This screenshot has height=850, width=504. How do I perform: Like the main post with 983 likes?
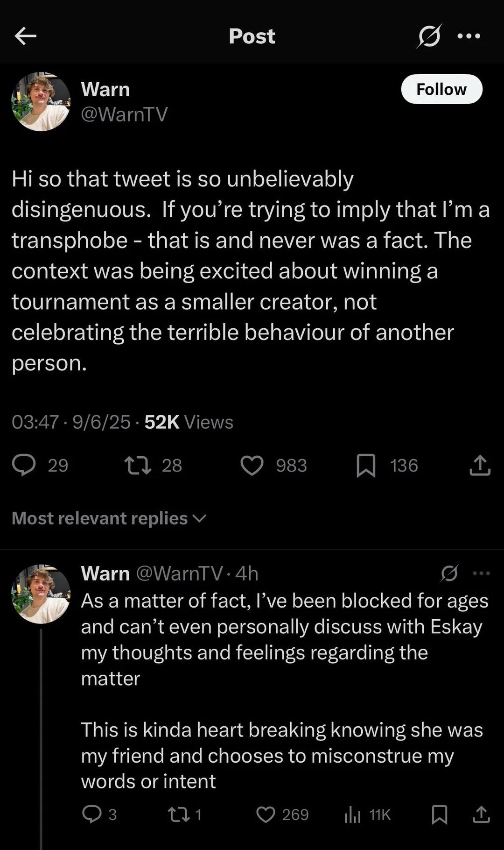click(x=252, y=465)
